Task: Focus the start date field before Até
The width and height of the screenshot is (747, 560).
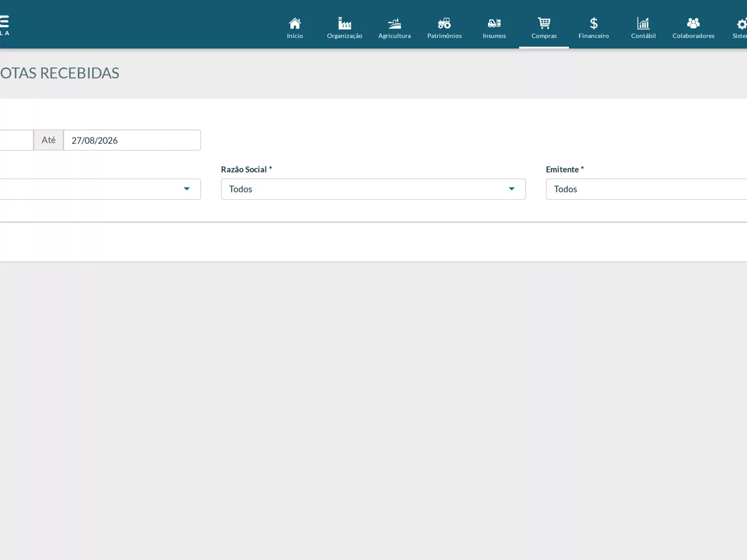Action: tap(17, 140)
